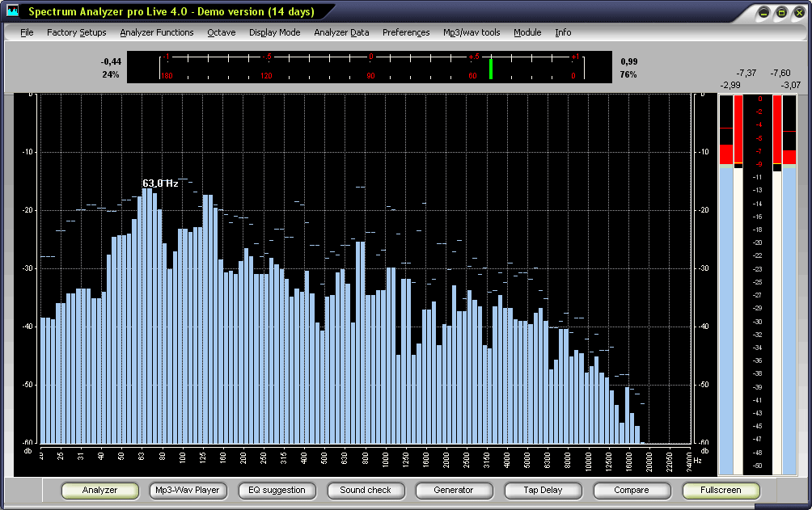Click the -30 dB label on left axis
812x510 pixels.
[27, 268]
